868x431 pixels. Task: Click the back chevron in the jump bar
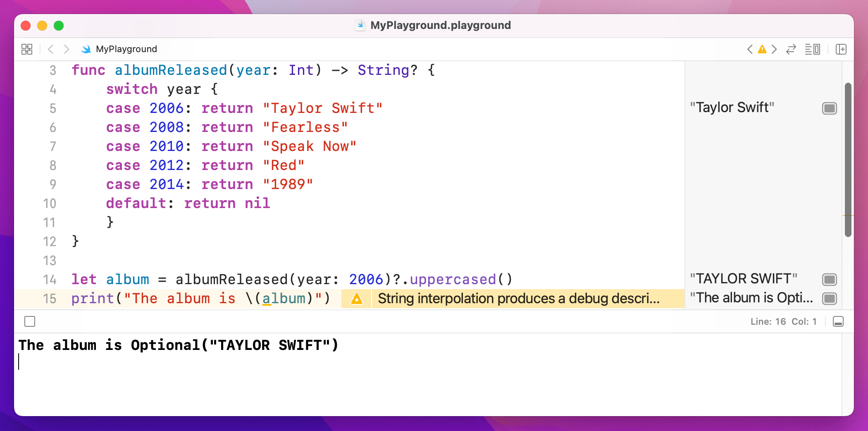[50, 49]
